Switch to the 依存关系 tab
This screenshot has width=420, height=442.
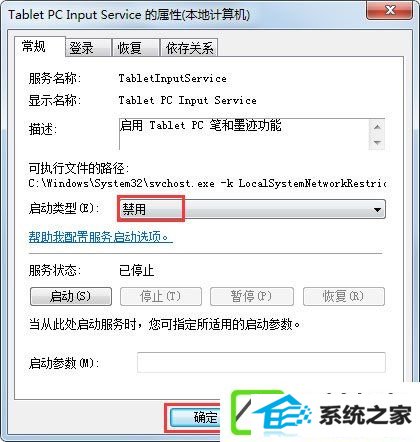point(189,48)
